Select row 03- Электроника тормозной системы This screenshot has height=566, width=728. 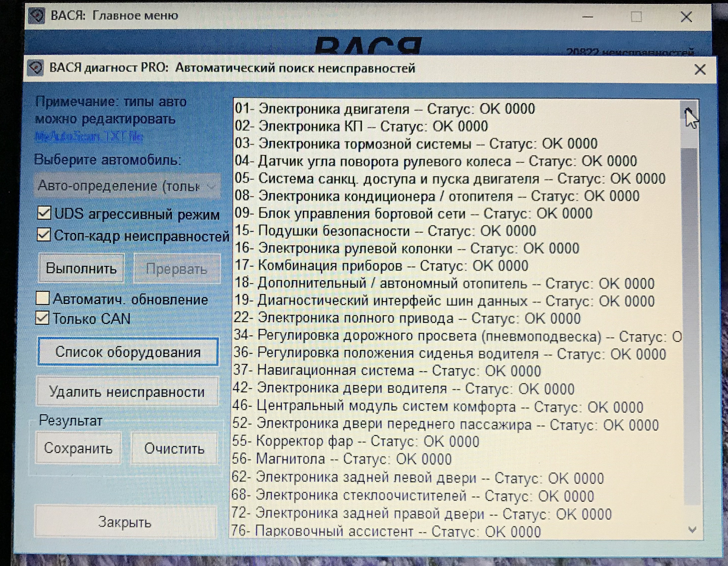(x=416, y=144)
